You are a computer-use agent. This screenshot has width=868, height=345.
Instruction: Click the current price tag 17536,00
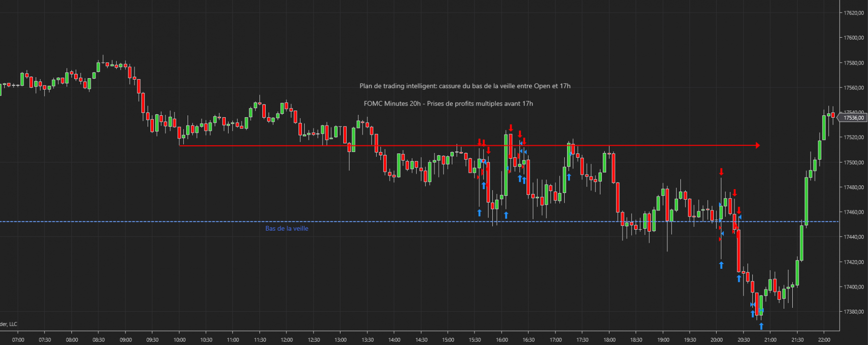pos(852,118)
